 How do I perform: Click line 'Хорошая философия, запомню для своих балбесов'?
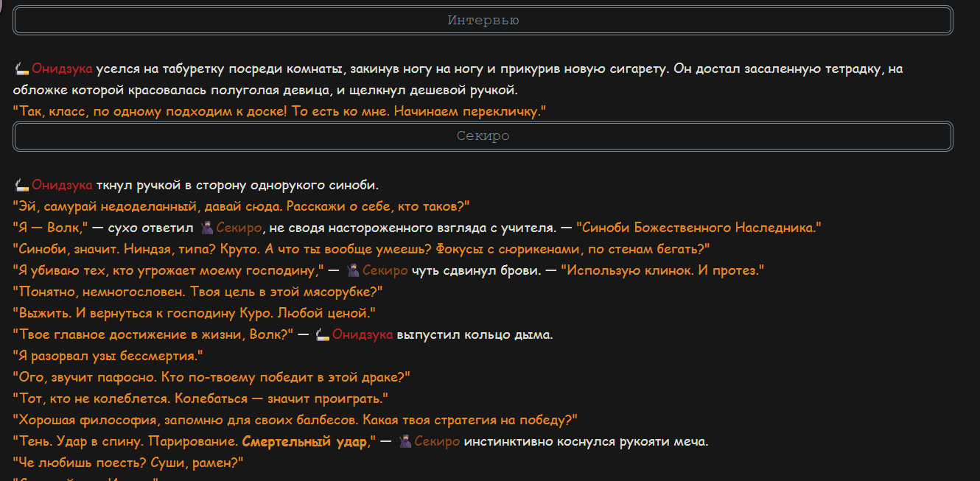pos(295,420)
